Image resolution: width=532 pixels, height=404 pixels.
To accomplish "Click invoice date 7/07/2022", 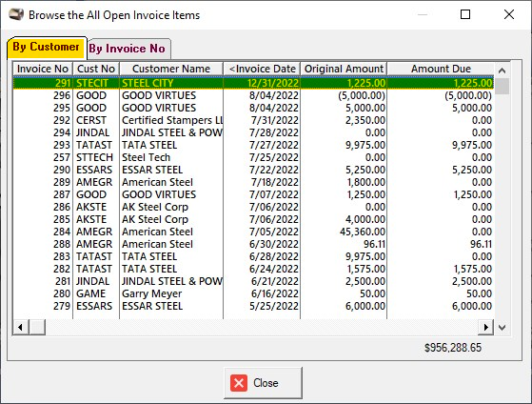I will pos(274,194).
